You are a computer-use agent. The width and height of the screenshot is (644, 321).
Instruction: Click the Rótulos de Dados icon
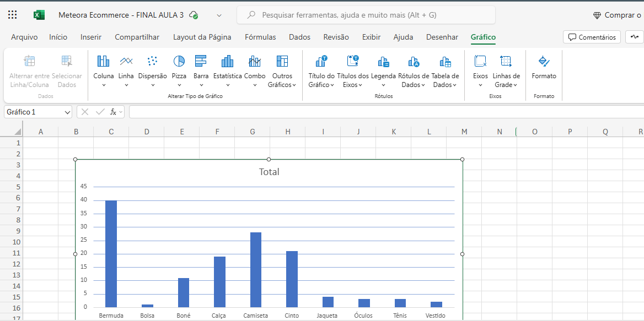tap(414, 62)
